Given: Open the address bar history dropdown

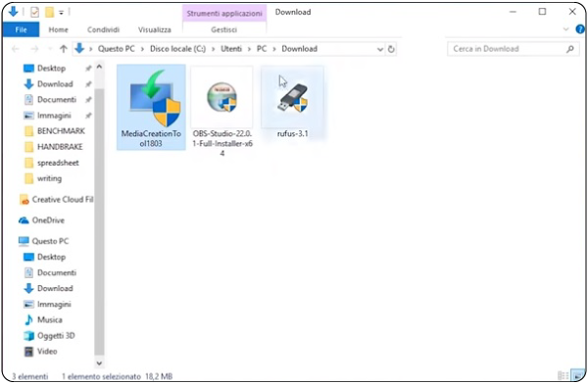Looking at the screenshot, I should point(380,49).
